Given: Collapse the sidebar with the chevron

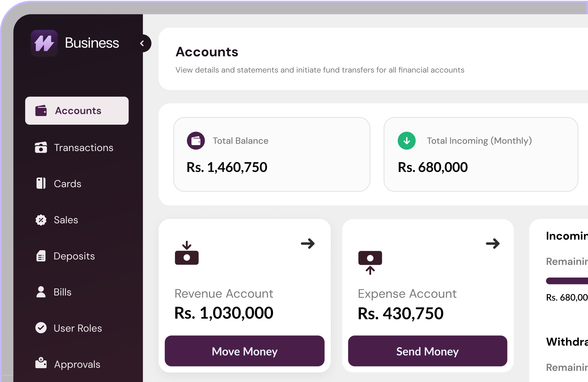Looking at the screenshot, I should click(x=142, y=43).
